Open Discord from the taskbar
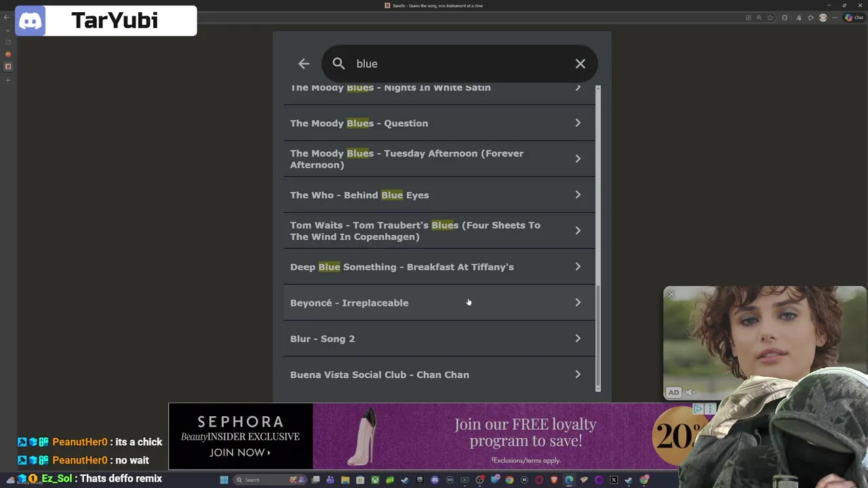868x488 pixels. 435,480
